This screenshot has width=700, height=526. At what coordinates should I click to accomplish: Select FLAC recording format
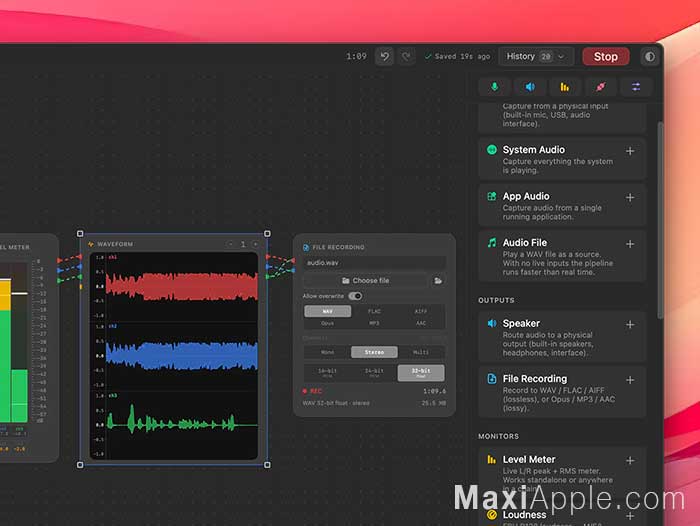pos(374,311)
